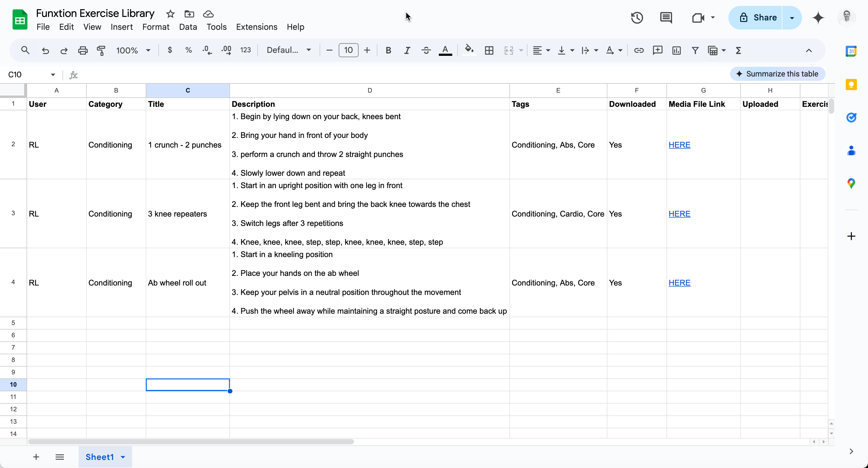Image resolution: width=868 pixels, height=468 pixels.
Task: Decrease decimal places icon
Action: point(207,50)
